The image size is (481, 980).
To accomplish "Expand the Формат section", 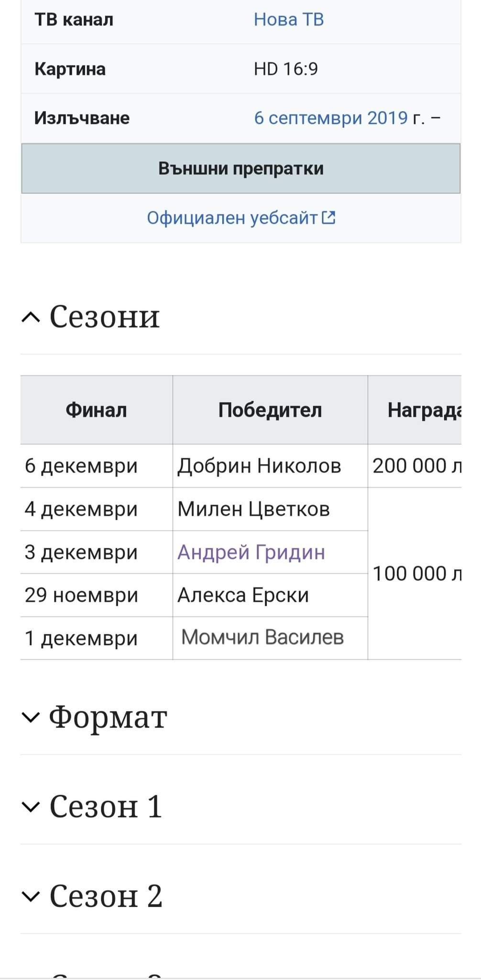I will (x=31, y=717).
